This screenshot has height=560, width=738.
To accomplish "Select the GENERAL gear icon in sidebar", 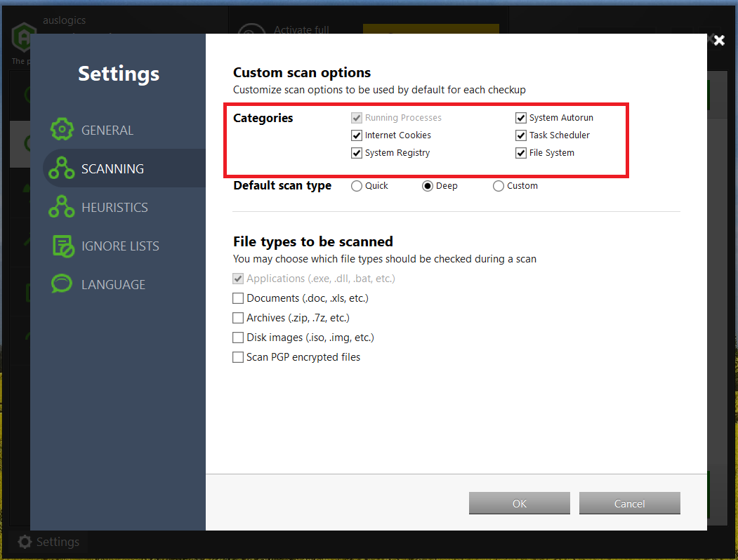I will tap(62, 130).
